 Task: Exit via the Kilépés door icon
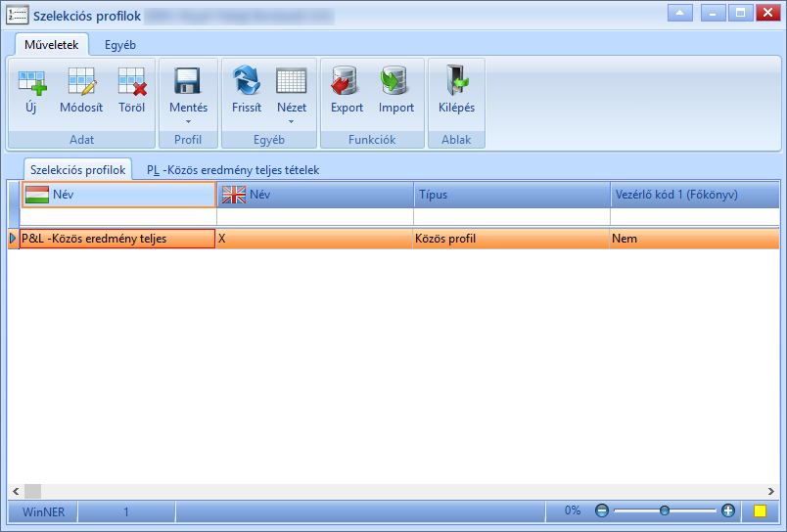click(456, 81)
